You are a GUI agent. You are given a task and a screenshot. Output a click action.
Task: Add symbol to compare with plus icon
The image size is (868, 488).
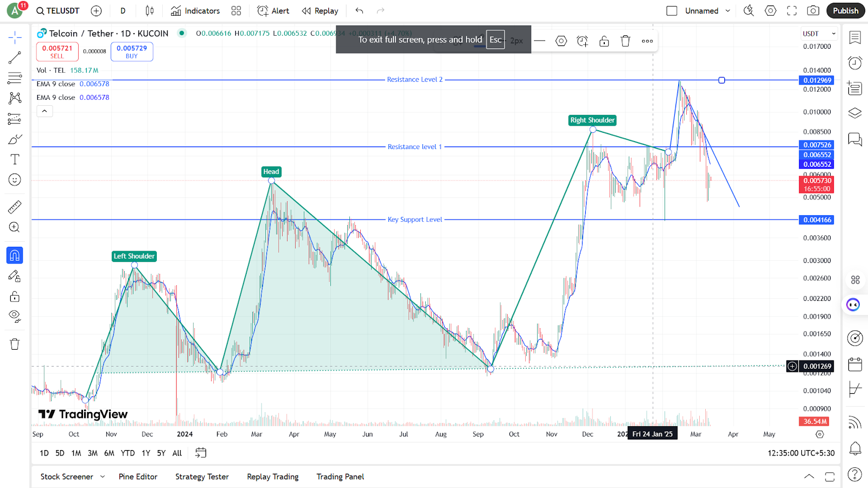click(x=96, y=11)
